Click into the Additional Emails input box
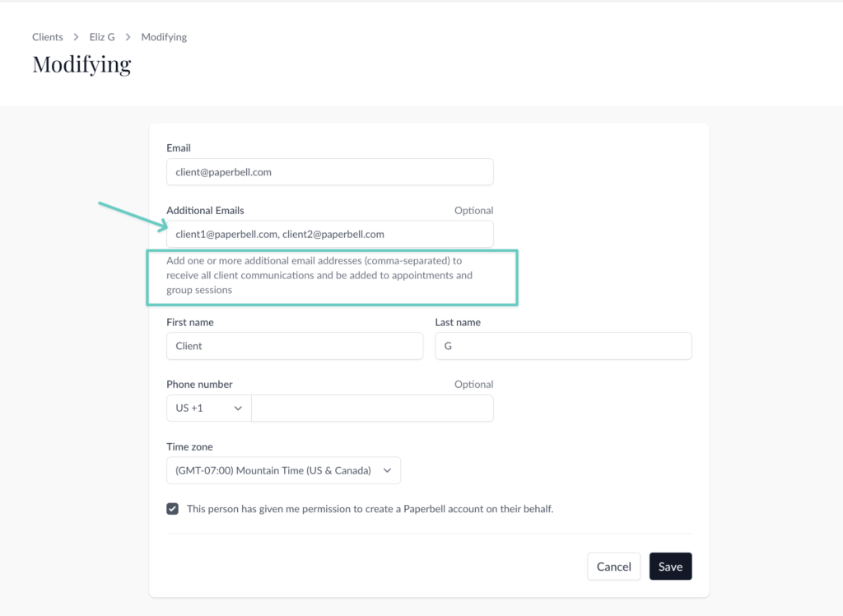This screenshot has height=616, width=843. [x=329, y=234]
